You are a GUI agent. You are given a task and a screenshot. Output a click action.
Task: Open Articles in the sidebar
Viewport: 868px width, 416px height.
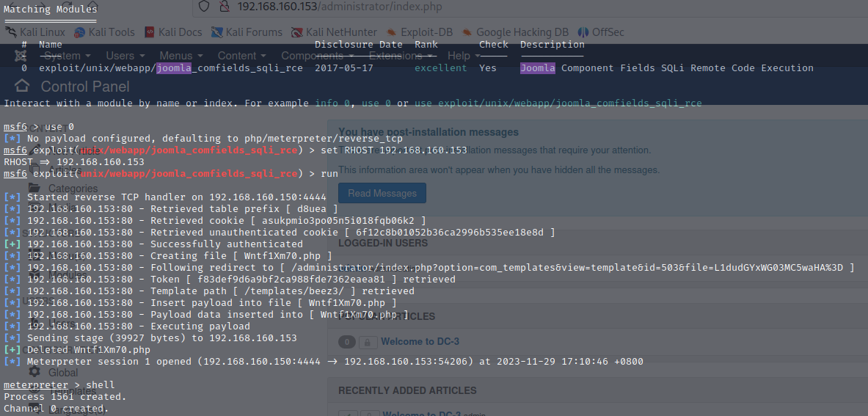(x=65, y=169)
